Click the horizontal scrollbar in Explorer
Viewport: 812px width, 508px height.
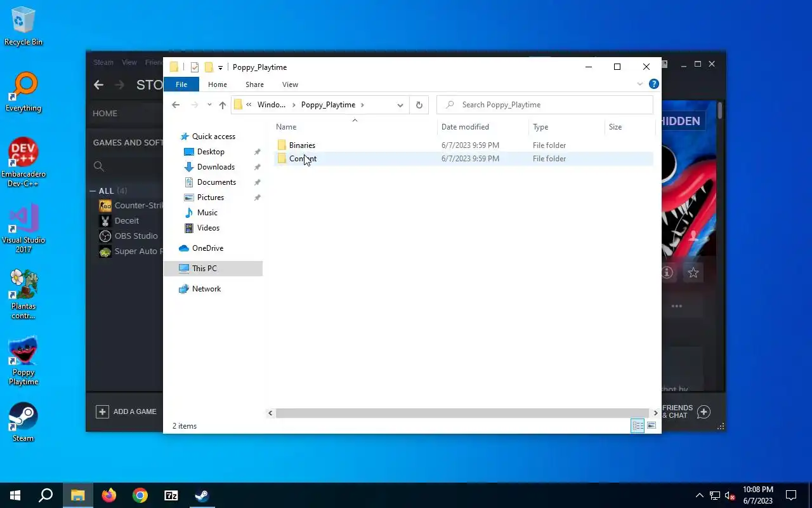[x=462, y=413]
